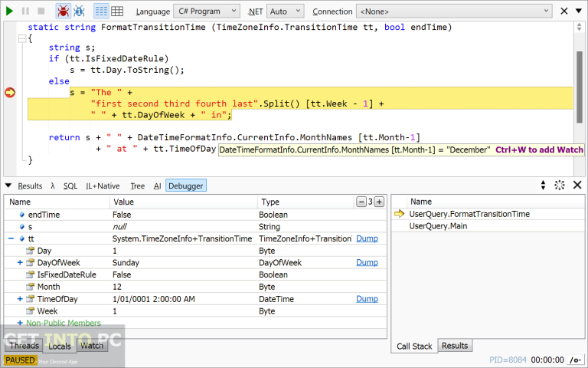Switch to the Results tab
Screen dimensions: 588x368
pyautogui.click(x=30, y=186)
